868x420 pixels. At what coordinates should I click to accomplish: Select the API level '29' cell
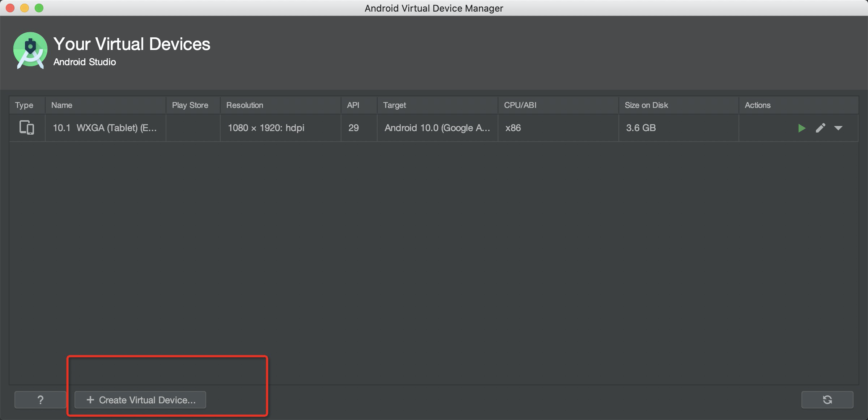[359, 128]
